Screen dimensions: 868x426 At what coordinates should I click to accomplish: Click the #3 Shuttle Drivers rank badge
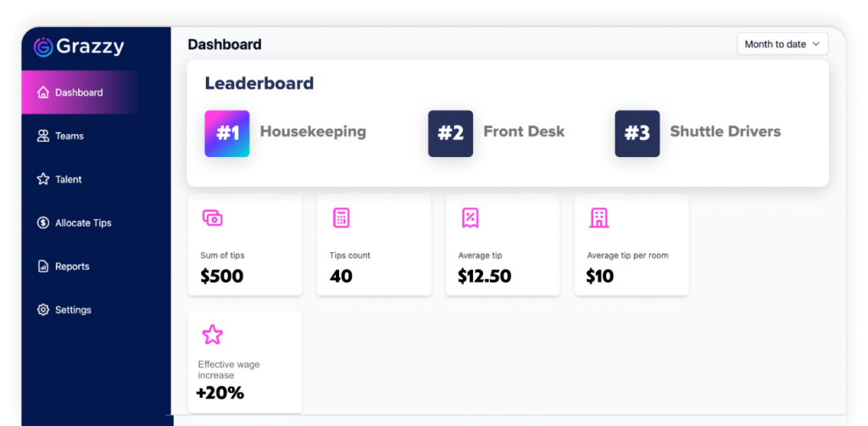(x=637, y=133)
